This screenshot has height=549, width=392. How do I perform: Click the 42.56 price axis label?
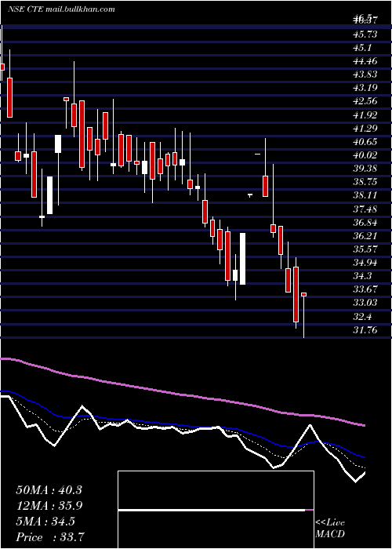tap(365, 101)
